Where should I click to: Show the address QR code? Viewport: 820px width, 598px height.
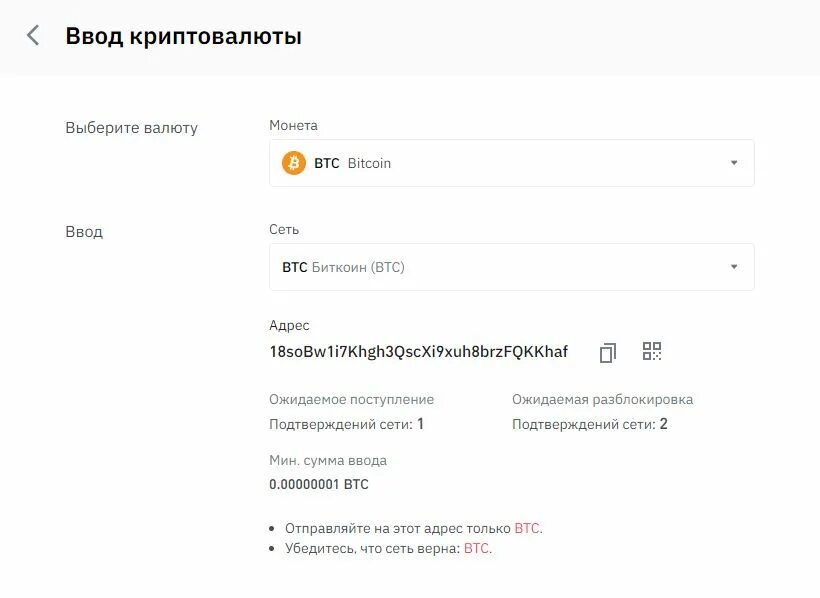652,351
